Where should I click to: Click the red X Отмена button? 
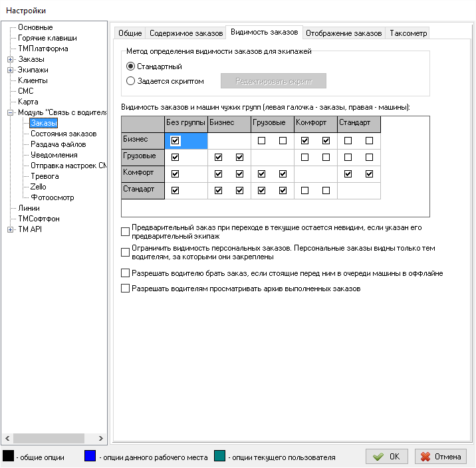tap(440, 457)
